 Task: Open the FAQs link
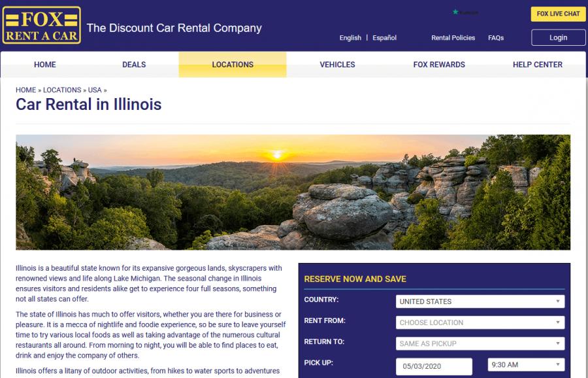pyautogui.click(x=496, y=37)
